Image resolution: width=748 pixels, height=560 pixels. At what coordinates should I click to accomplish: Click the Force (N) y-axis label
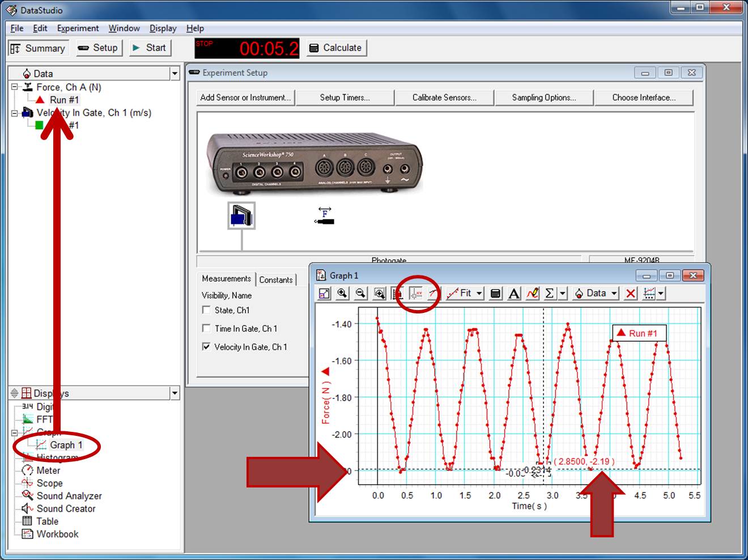click(325, 397)
